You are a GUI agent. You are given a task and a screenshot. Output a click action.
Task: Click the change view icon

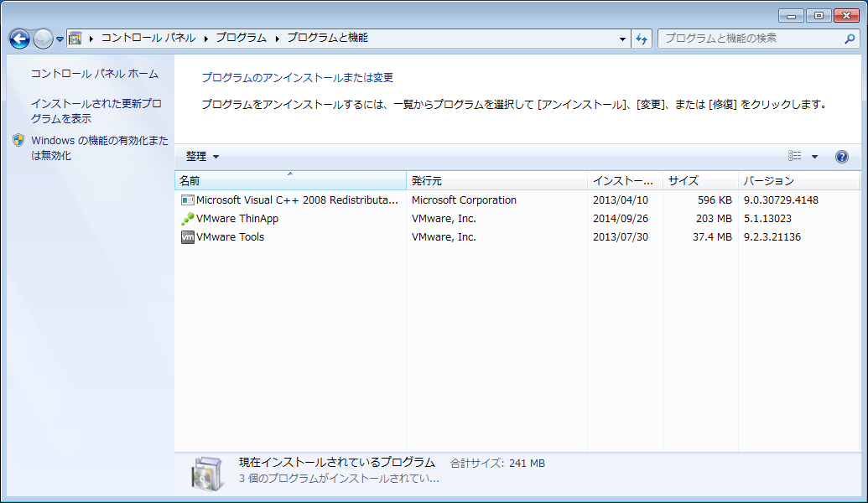click(x=795, y=157)
